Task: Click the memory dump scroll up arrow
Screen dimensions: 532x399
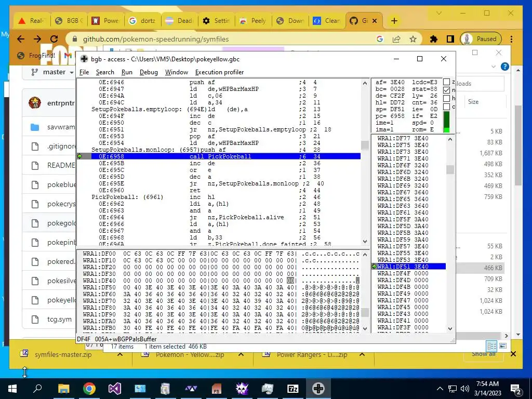Action: [x=365, y=255]
